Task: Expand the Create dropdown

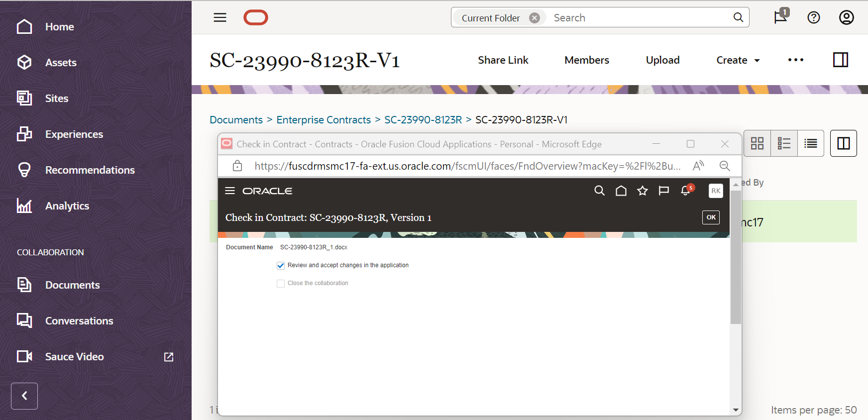Action: coord(738,60)
